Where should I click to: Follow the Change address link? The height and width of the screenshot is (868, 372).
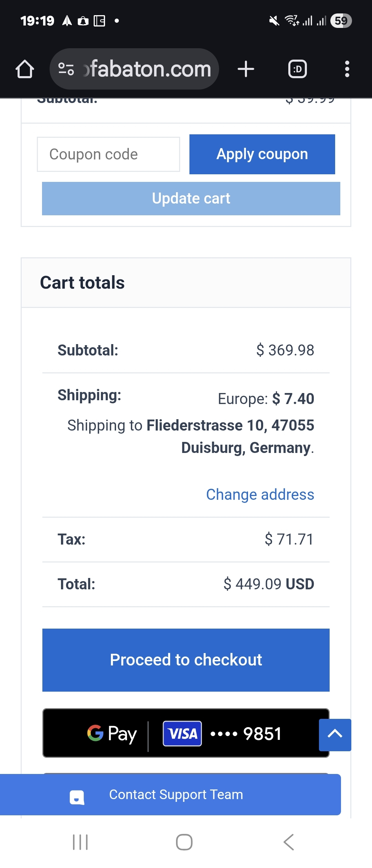click(x=260, y=495)
